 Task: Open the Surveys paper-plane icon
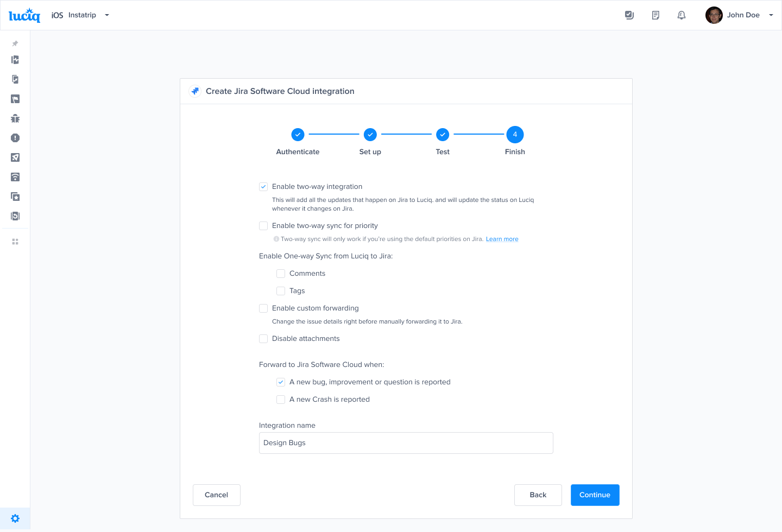point(15,157)
